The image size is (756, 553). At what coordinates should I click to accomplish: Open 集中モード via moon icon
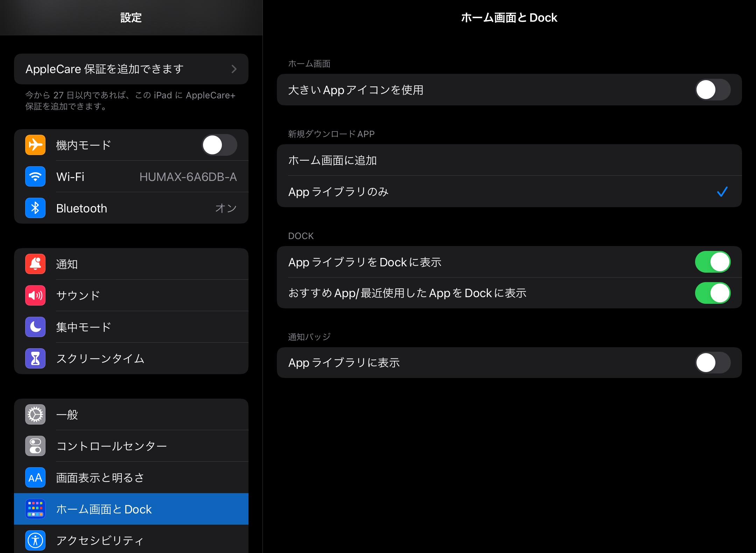click(35, 327)
